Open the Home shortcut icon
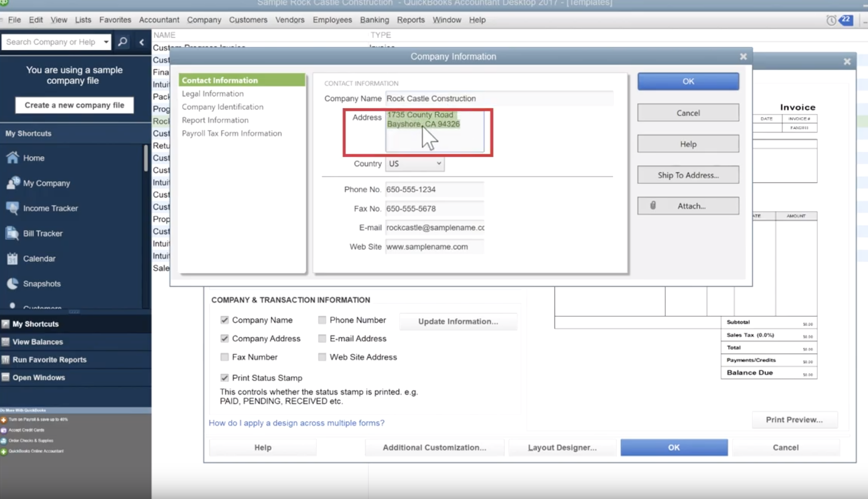 click(13, 158)
